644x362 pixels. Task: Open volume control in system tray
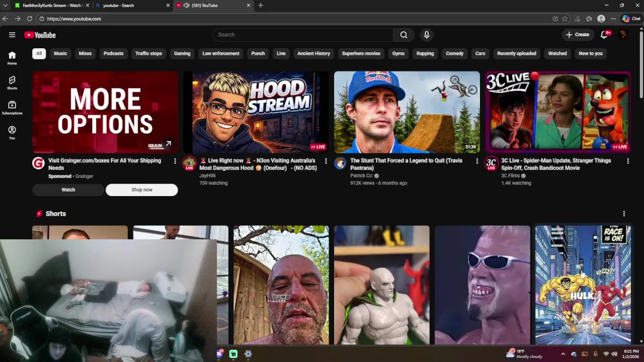click(x=614, y=354)
